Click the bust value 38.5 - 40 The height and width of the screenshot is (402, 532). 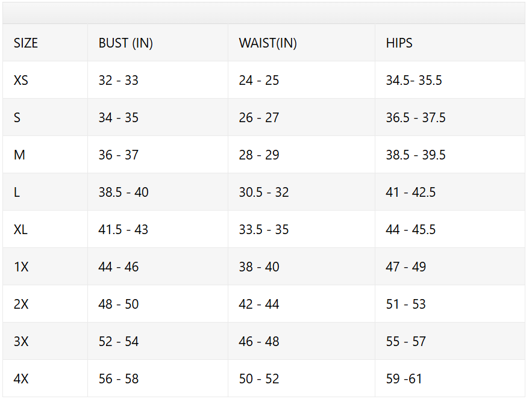pos(124,192)
